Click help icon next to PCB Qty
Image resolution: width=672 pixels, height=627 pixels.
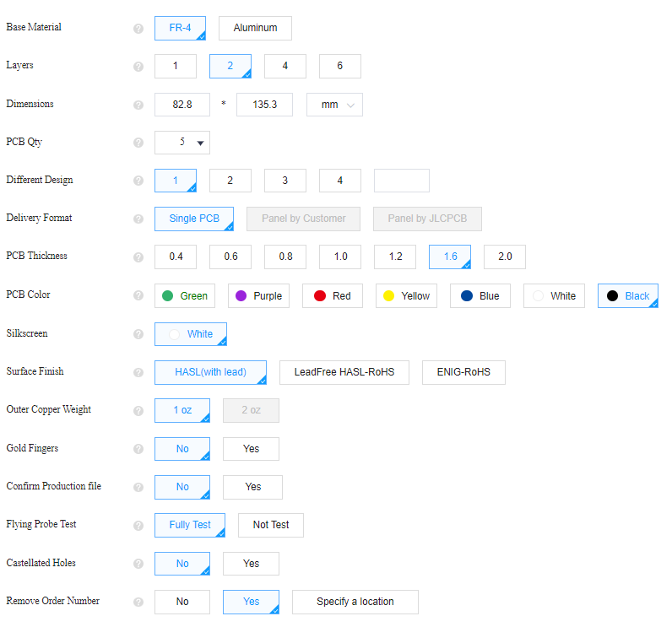(x=138, y=143)
